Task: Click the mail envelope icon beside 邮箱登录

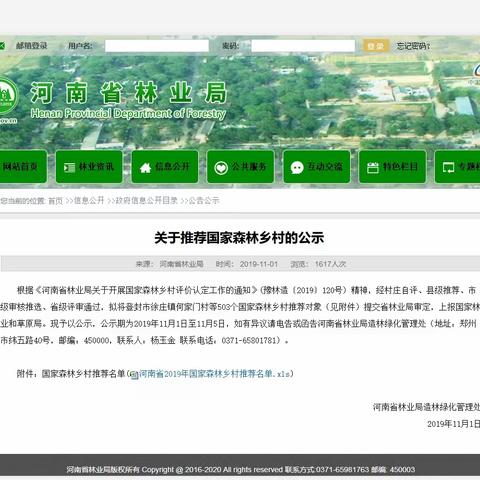Action: [x=2, y=45]
